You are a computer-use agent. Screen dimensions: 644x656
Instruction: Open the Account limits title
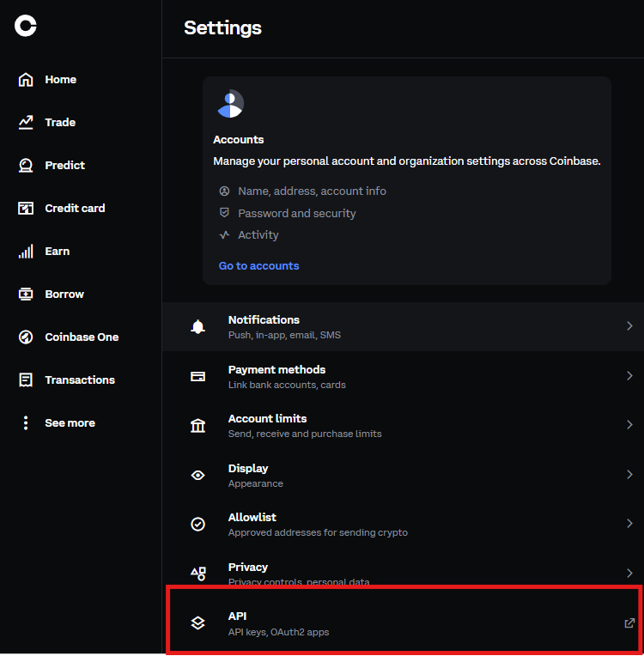[x=267, y=418]
